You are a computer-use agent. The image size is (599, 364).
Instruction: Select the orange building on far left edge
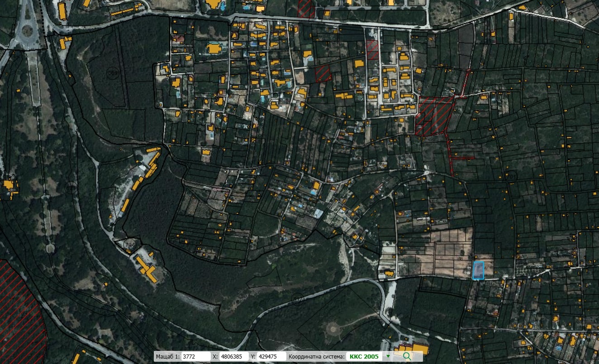point(8,184)
